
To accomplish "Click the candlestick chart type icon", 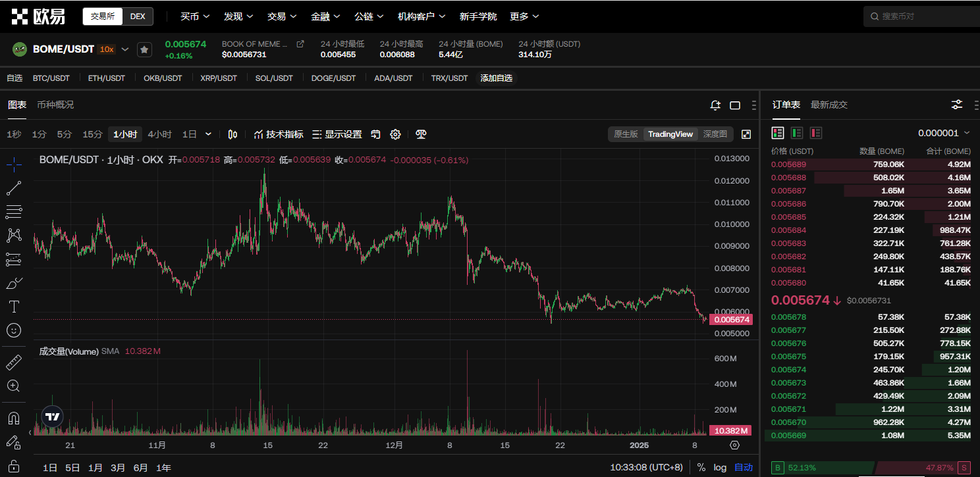I will point(232,134).
